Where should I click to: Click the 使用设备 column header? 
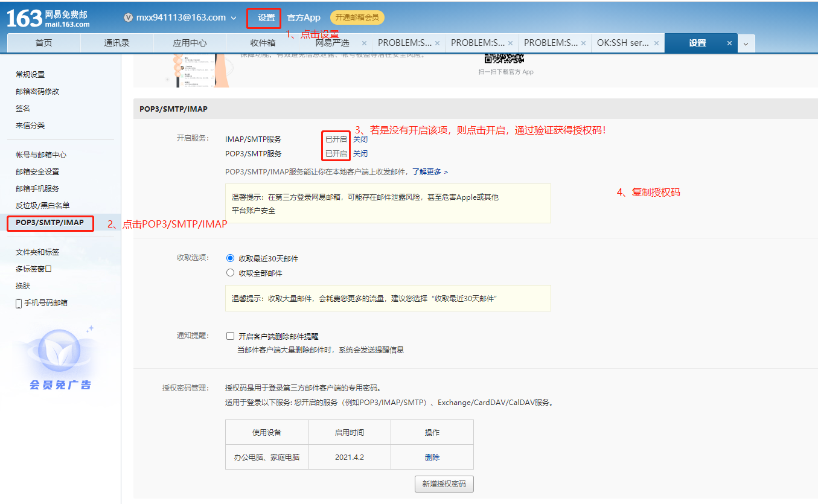pos(267,433)
